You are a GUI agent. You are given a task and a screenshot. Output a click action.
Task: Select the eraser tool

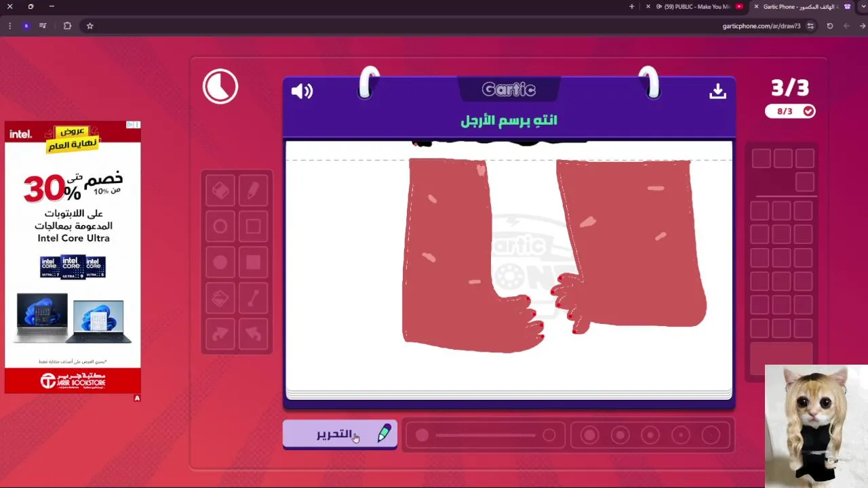(x=220, y=191)
